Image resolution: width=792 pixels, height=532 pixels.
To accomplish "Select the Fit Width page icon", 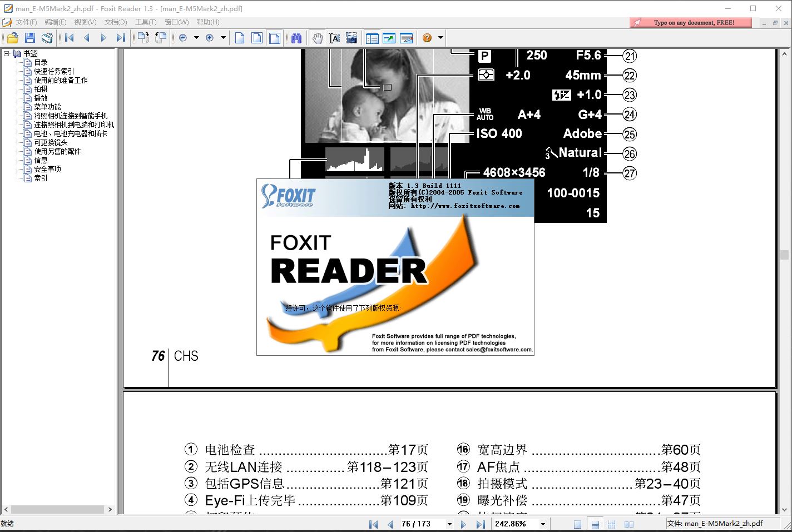I will pyautogui.click(x=275, y=38).
